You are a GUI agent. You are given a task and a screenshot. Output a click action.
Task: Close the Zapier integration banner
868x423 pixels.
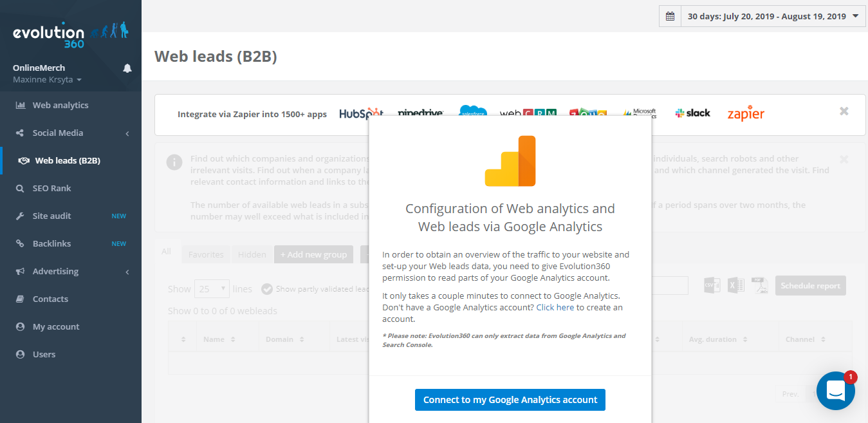point(844,111)
